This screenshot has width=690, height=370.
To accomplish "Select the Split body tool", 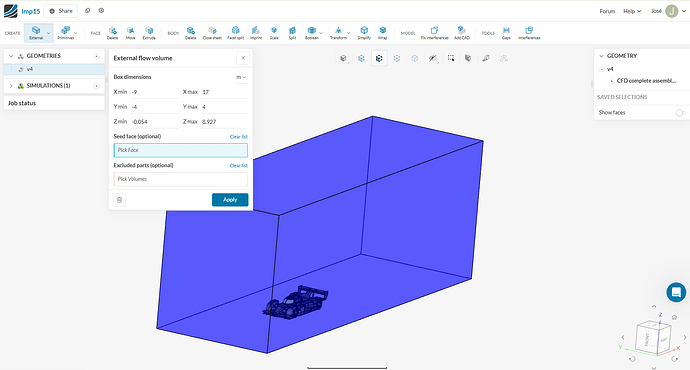I will pos(292,33).
